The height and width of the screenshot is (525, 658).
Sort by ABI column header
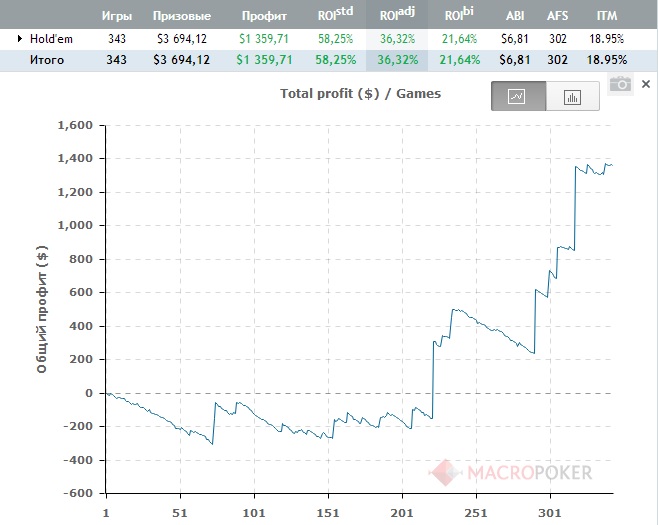[x=515, y=16]
